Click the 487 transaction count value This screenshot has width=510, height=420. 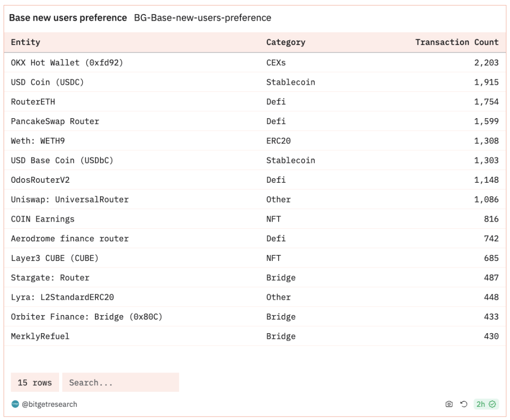491,278
